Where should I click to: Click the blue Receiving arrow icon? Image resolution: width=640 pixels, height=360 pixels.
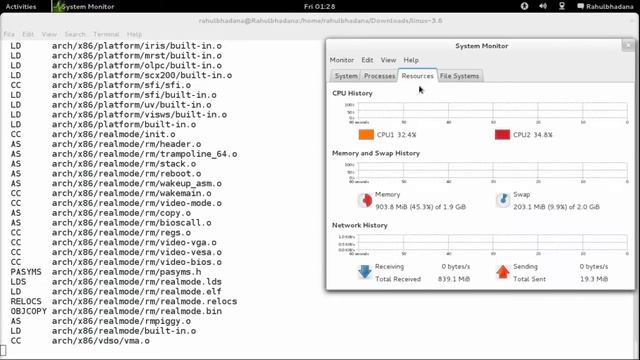[x=365, y=272]
